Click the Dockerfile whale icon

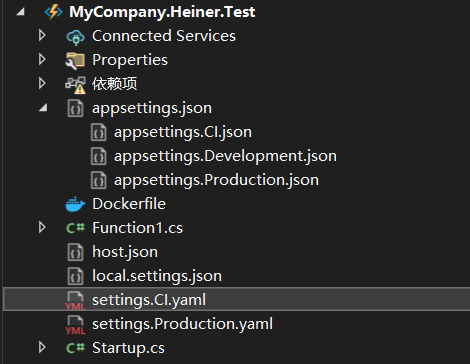(x=75, y=204)
